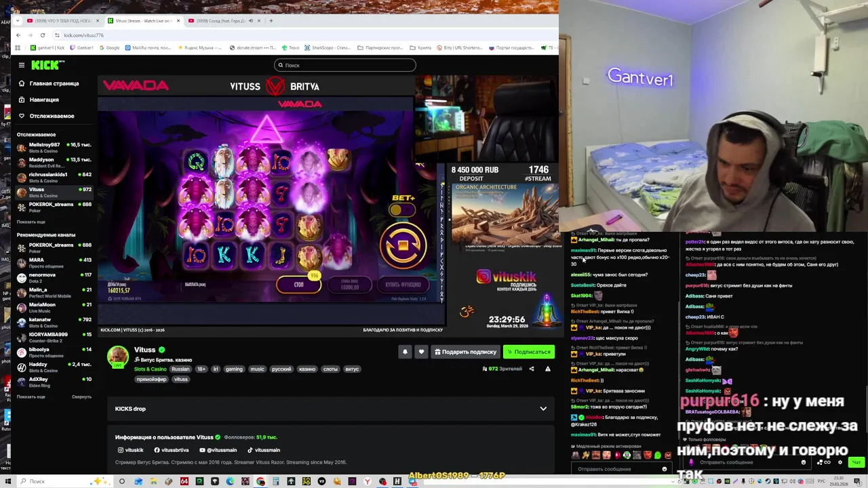
Task: Focus the Поиск search field on Kick
Action: click(344, 65)
